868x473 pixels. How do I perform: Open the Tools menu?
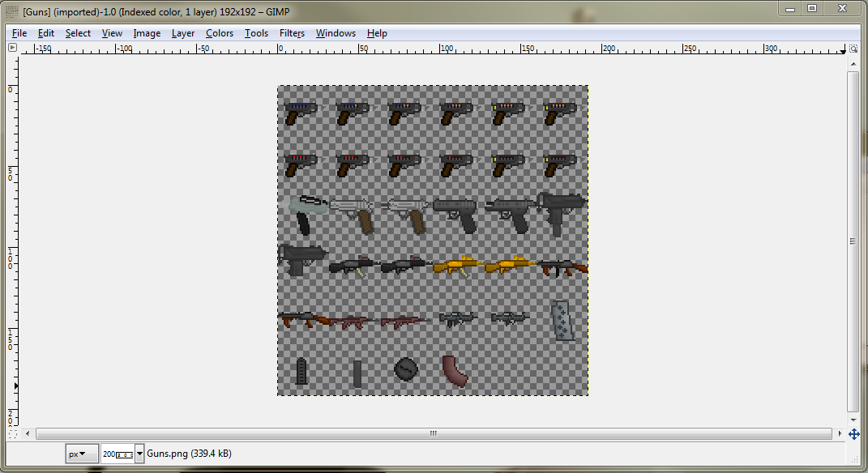click(256, 33)
